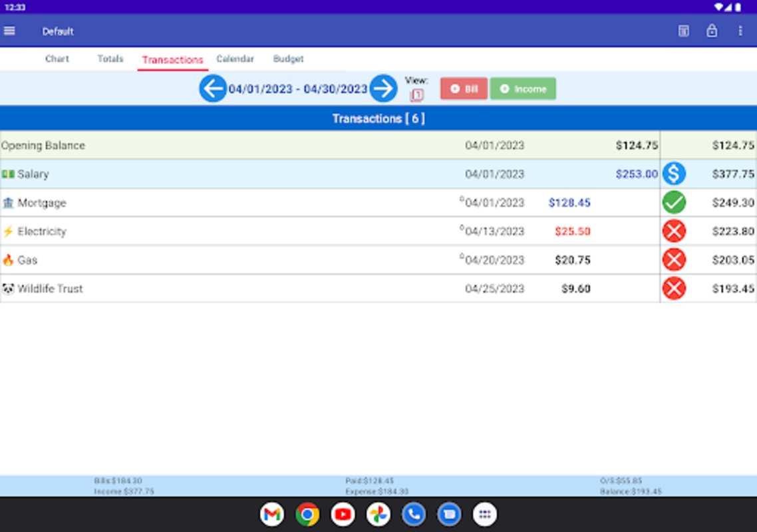Tap the Electricity lightning bolt icon
This screenshot has height=532, width=757.
tap(8, 231)
